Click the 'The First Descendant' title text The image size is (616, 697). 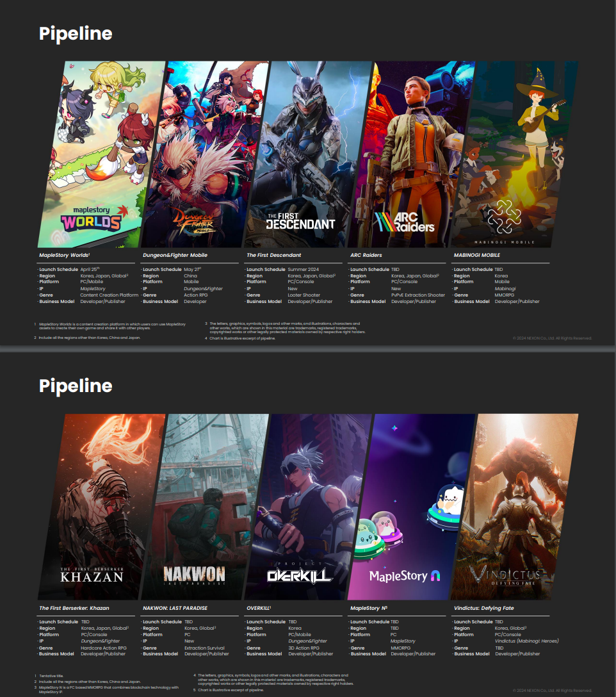click(x=274, y=255)
